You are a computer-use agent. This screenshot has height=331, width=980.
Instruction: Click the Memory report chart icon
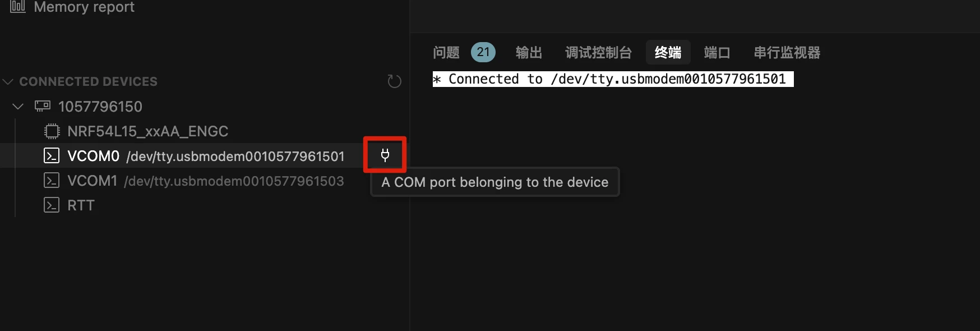18,6
